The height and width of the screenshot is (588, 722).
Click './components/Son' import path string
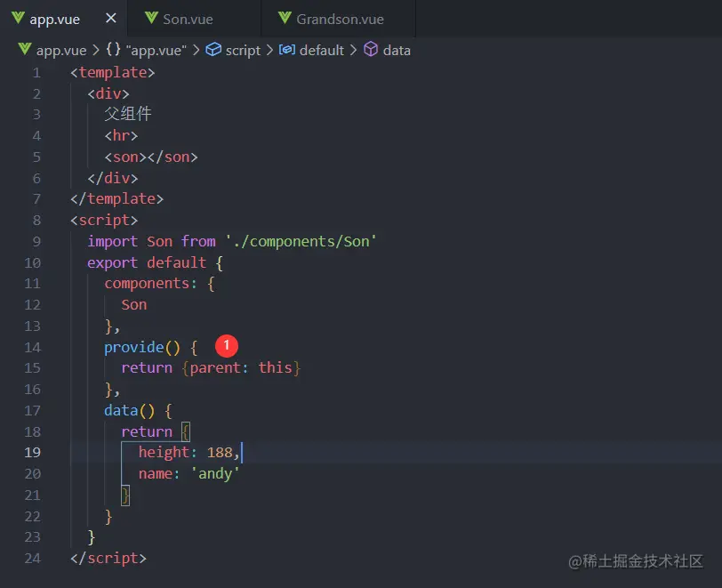coord(301,241)
